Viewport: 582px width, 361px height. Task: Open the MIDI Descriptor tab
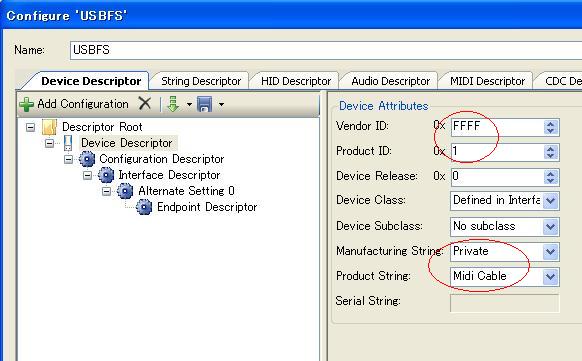[487, 81]
